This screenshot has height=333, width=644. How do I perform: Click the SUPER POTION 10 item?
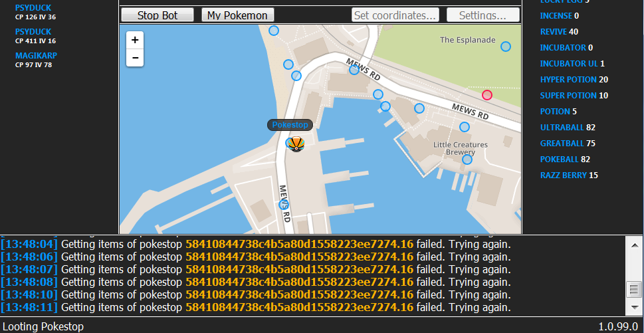(574, 96)
